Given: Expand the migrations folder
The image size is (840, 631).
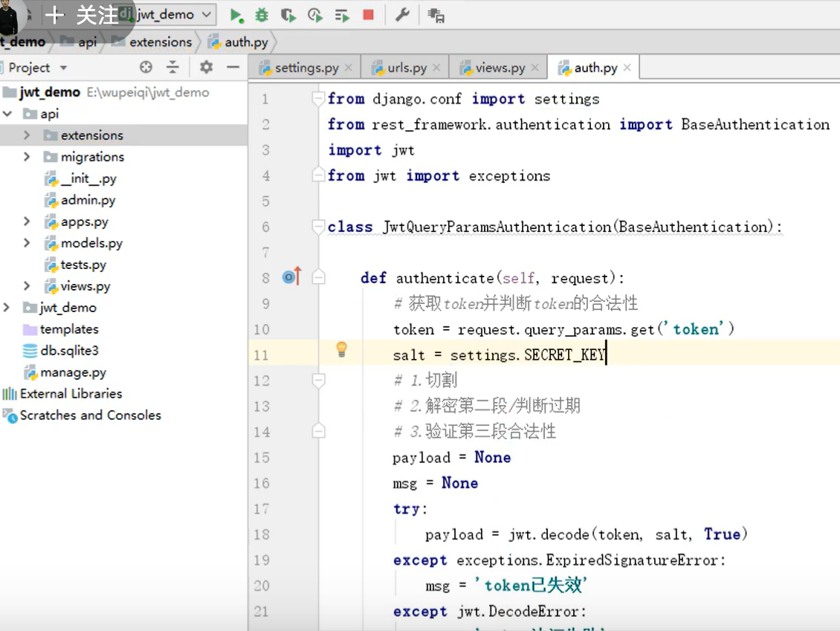Looking at the screenshot, I should coord(27,157).
